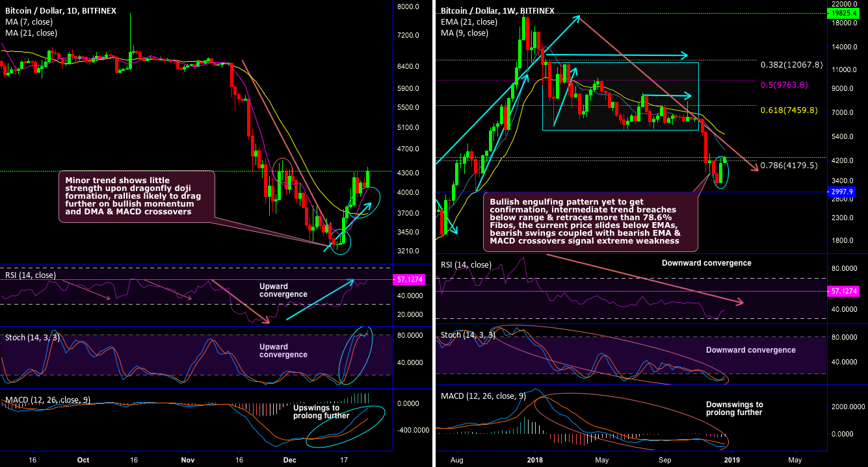The height and width of the screenshot is (467, 868).
Task: Select the Stoch (14, 3, 3) label on weekly pane
Action: (469, 333)
